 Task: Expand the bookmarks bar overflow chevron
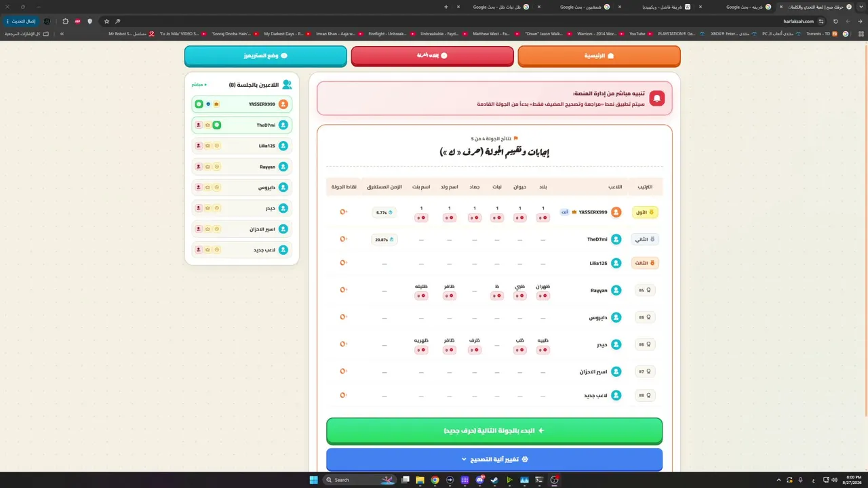point(62,34)
